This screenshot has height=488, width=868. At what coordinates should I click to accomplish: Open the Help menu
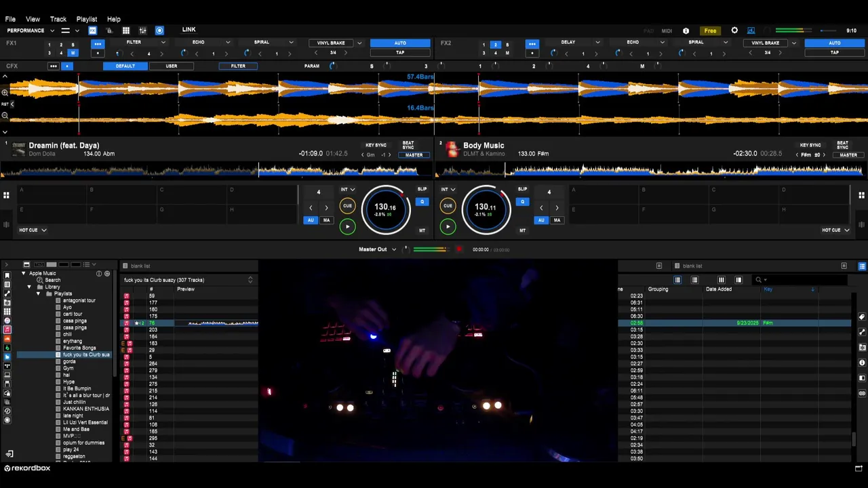click(114, 19)
